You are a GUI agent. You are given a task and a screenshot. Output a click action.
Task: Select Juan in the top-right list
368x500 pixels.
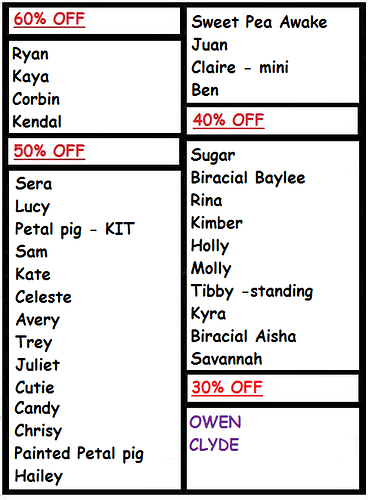click(210, 45)
